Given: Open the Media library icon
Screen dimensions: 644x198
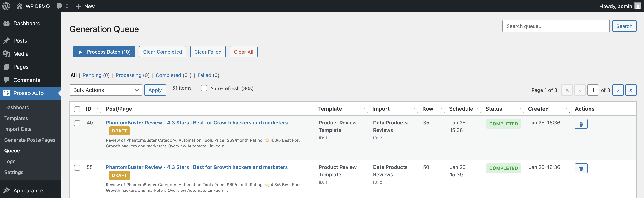Looking at the screenshot, I should pos(7,54).
